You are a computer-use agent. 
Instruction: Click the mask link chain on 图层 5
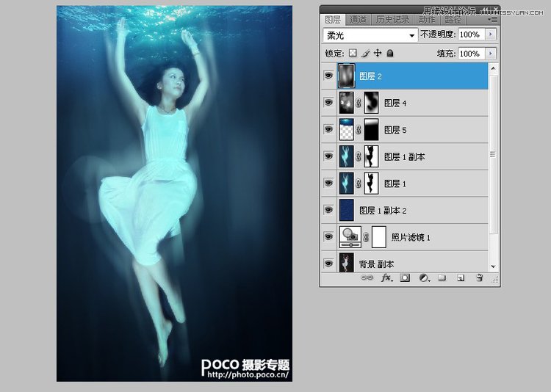click(x=359, y=130)
